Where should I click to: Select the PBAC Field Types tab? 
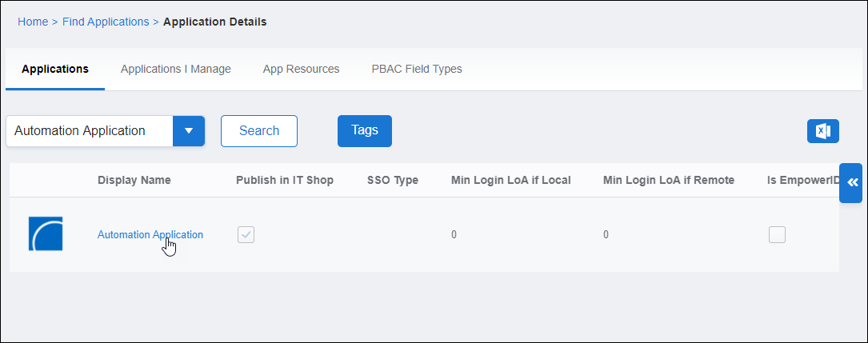pyautogui.click(x=417, y=69)
